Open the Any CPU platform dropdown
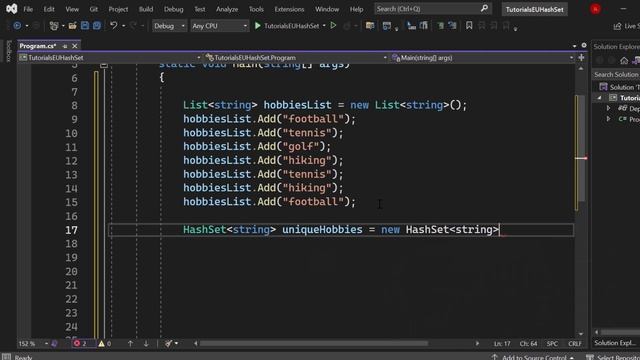Screen dimensions: 640x360 pos(220,26)
